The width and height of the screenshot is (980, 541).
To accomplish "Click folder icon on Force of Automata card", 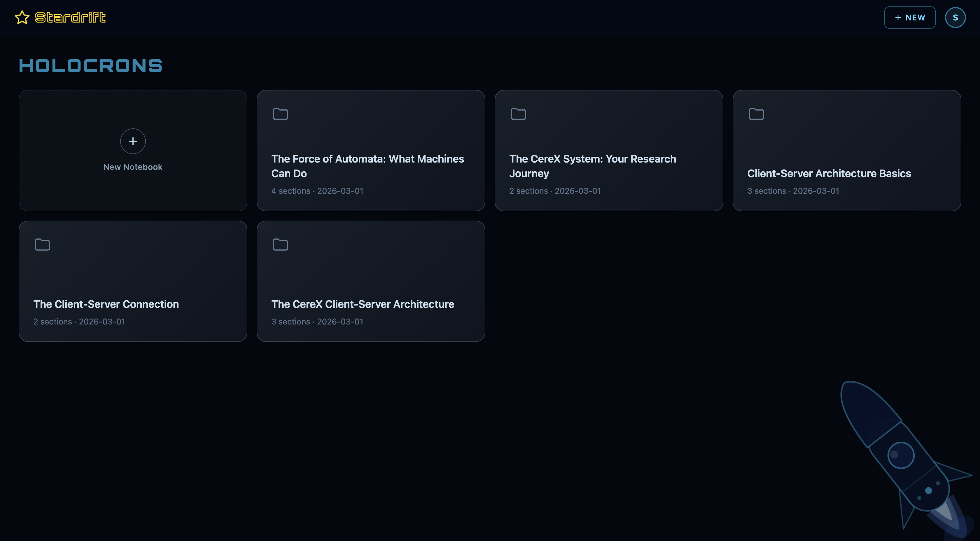I will (x=280, y=114).
